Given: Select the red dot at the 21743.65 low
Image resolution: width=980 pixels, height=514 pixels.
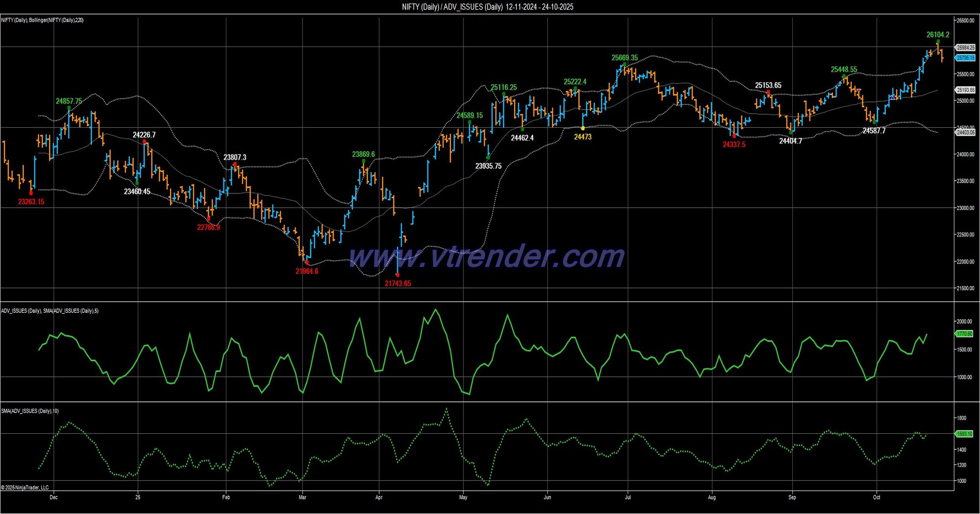Looking at the screenshot, I should [x=397, y=275].
